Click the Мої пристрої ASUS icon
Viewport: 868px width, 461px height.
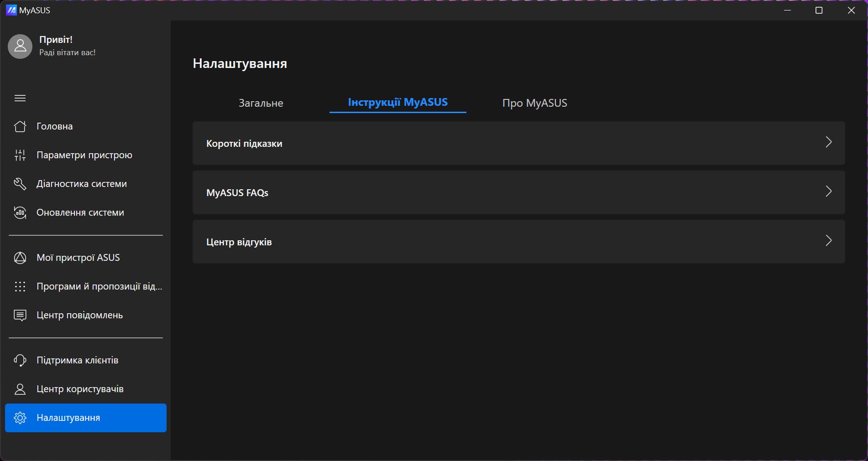pyautogui.click(x=20, y=258)
